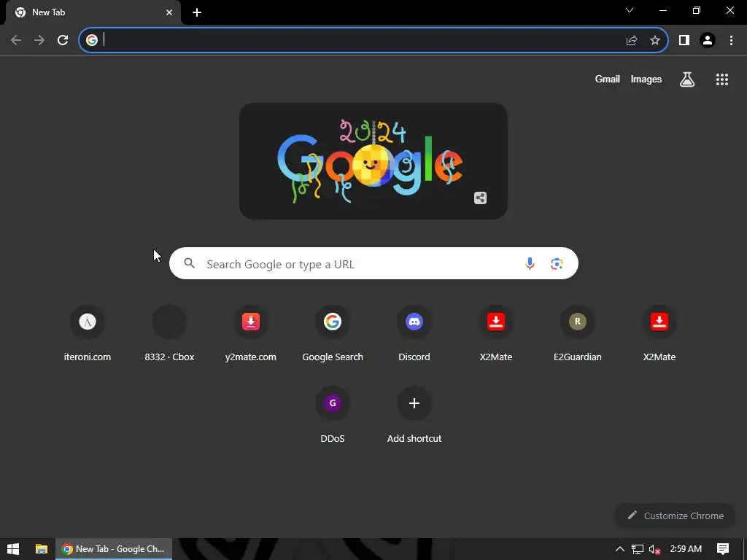This screenshot has height=560, width=747.
Task: Open a new tab with the plus button
Action: [x=197, y=12]
